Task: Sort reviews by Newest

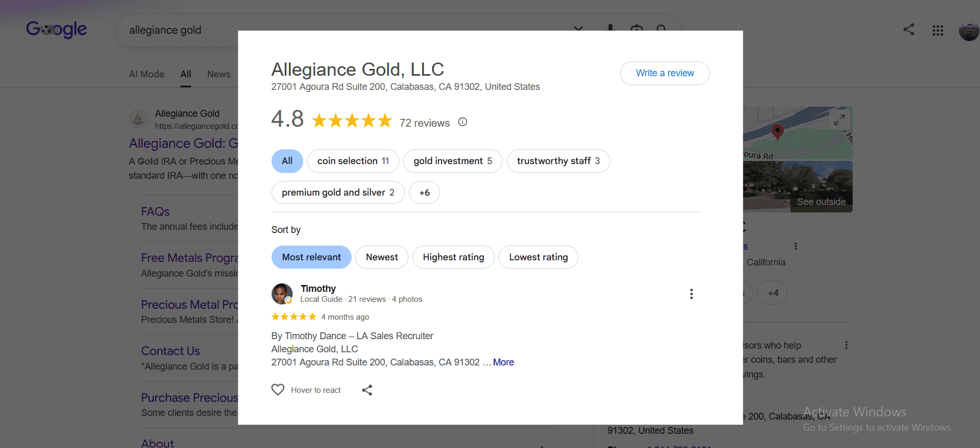Action: pos(382,257)
